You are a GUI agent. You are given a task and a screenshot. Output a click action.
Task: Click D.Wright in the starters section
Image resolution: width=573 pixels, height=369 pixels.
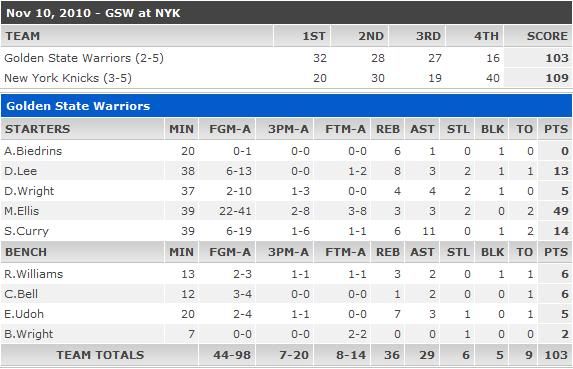coord(29,191)
